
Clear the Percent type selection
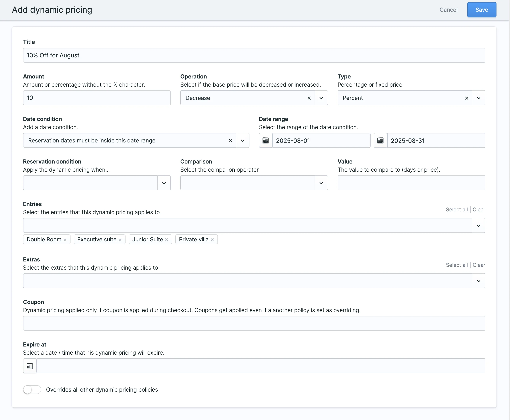pos(466,98)
